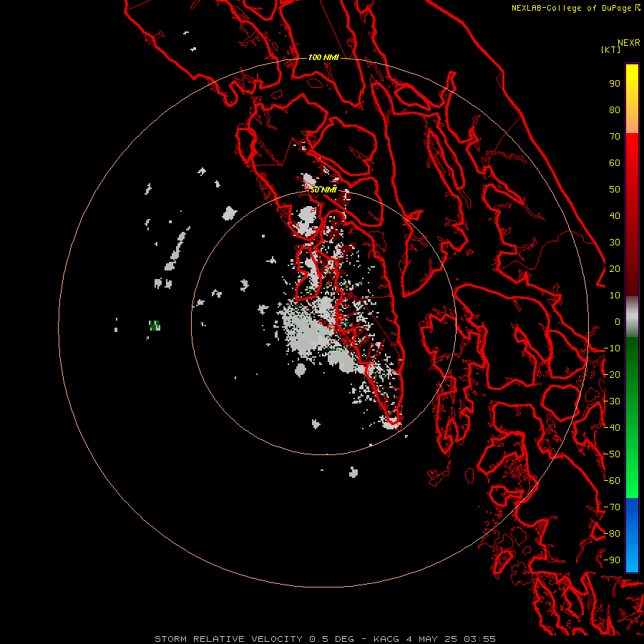Click the 70 value on the velocity scale

[x=615, y=137]
